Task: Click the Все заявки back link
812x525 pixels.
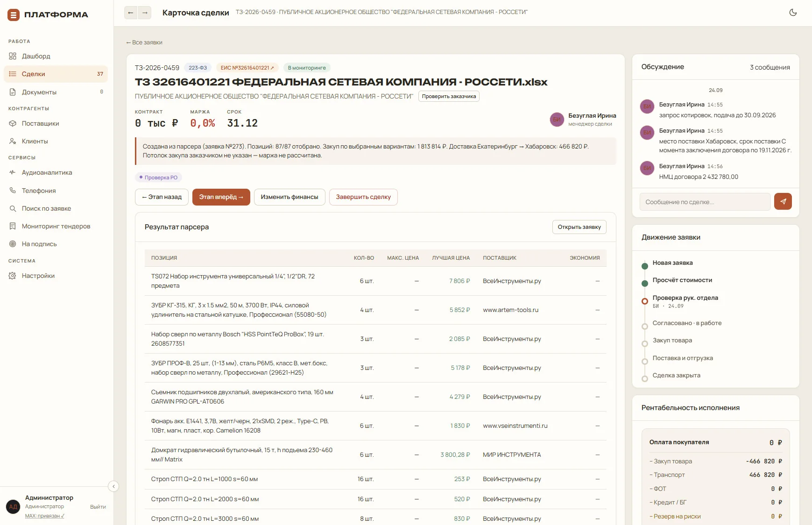Action: [x=144, y=43]
